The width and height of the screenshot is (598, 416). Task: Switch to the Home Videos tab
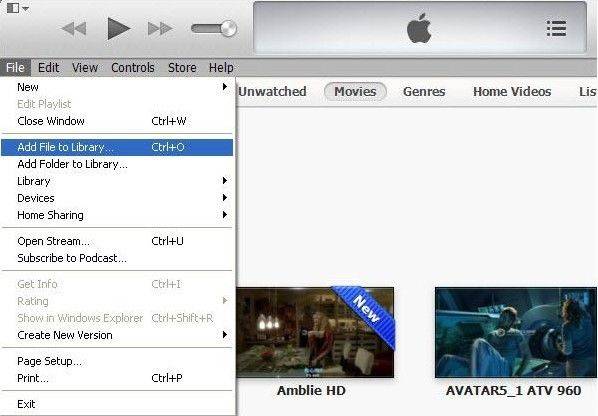click(512, 92)
